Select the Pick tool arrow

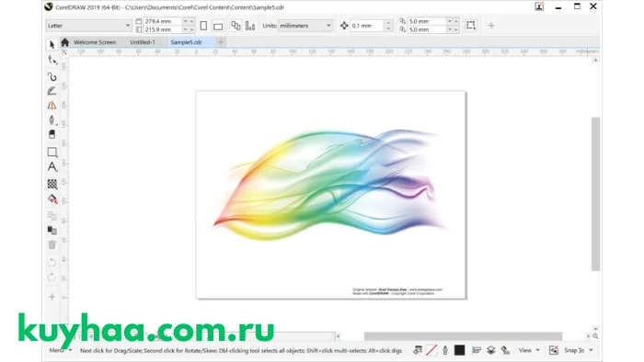coord(52,45)
